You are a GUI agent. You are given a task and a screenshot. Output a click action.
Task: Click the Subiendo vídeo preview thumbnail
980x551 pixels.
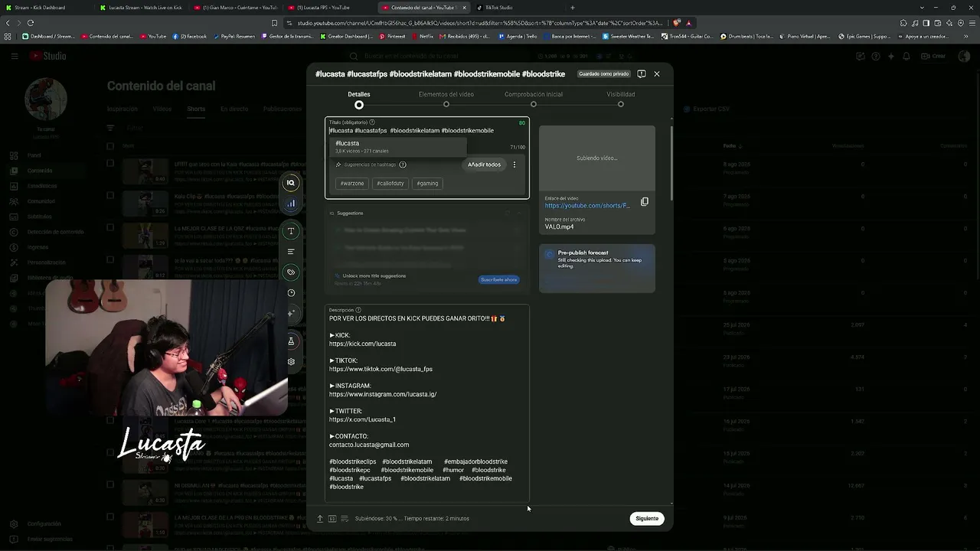[597, 158]
